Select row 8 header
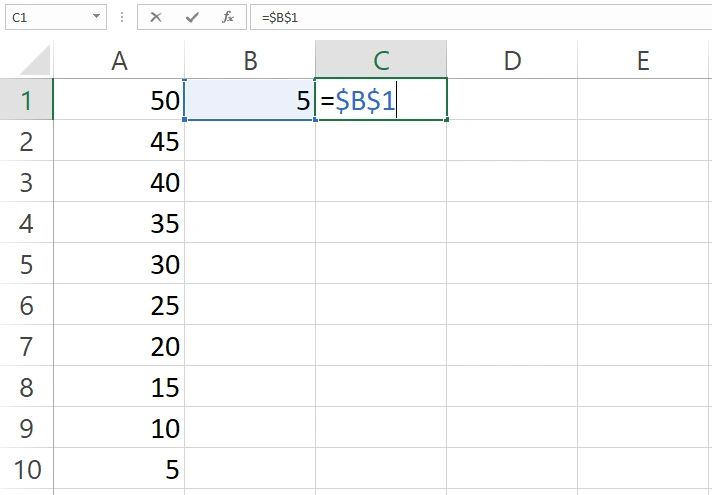712x495 pixels. (26, 386)
